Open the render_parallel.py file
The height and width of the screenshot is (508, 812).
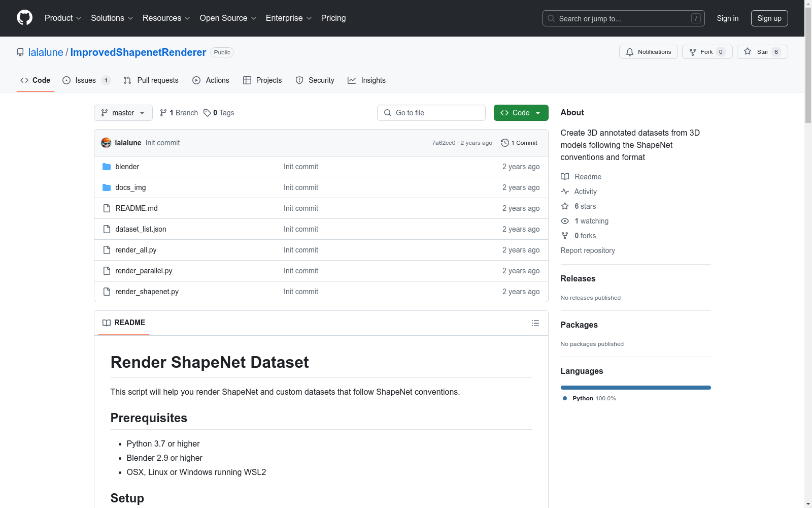(x=144, y=271)
